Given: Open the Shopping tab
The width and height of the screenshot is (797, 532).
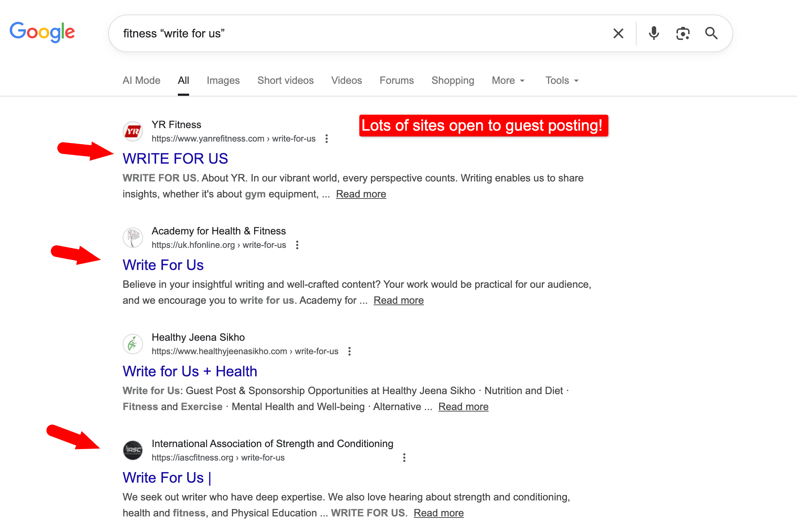Looking at the screenshot, I should click(453, 80).
